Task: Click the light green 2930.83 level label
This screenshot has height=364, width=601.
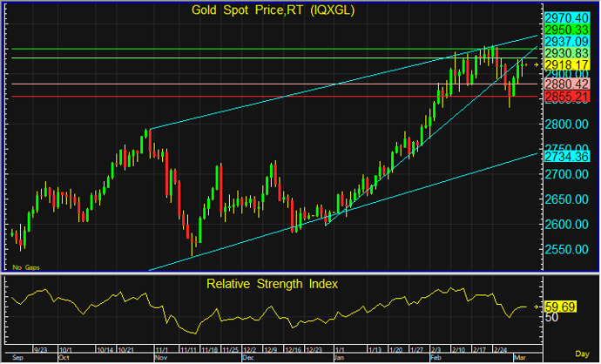Action: click(569, 53)
